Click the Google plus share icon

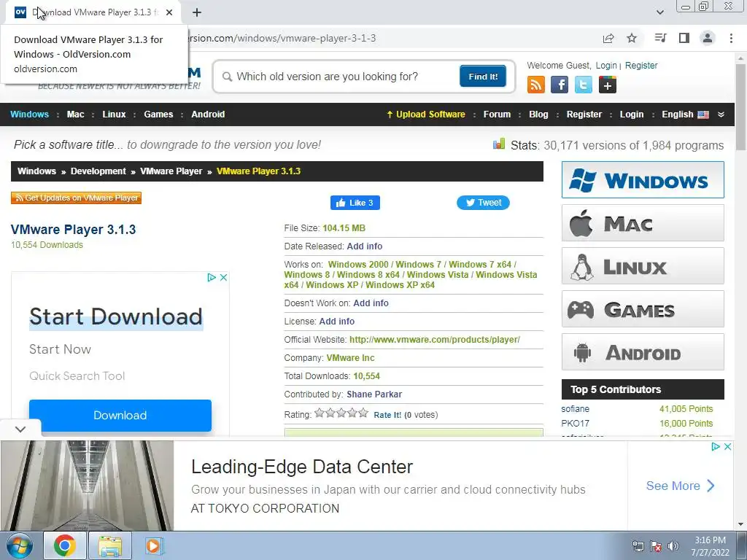(x=608, y=85)
